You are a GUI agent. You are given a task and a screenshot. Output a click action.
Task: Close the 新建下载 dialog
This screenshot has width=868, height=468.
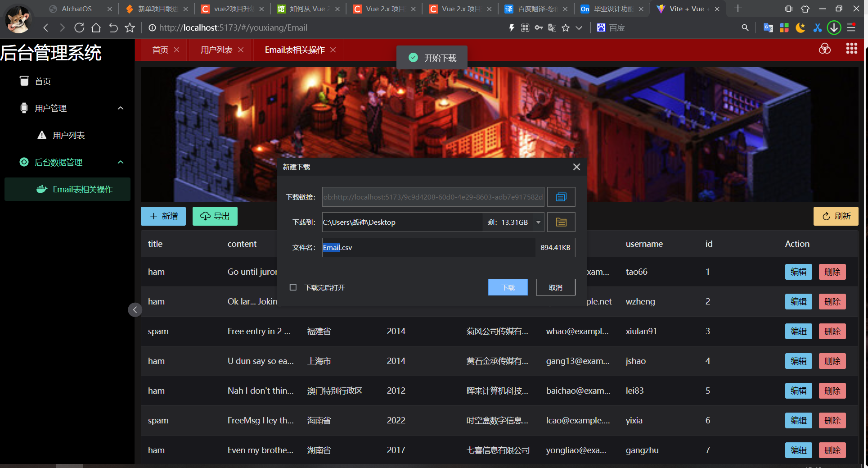click(x=576, y=167)
